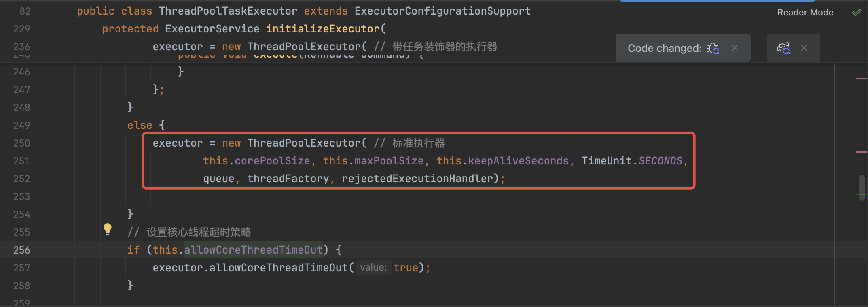Click the closing brace on line 258
The width and height of the screenshot is (868, 307).
click(x=130, y=286)
